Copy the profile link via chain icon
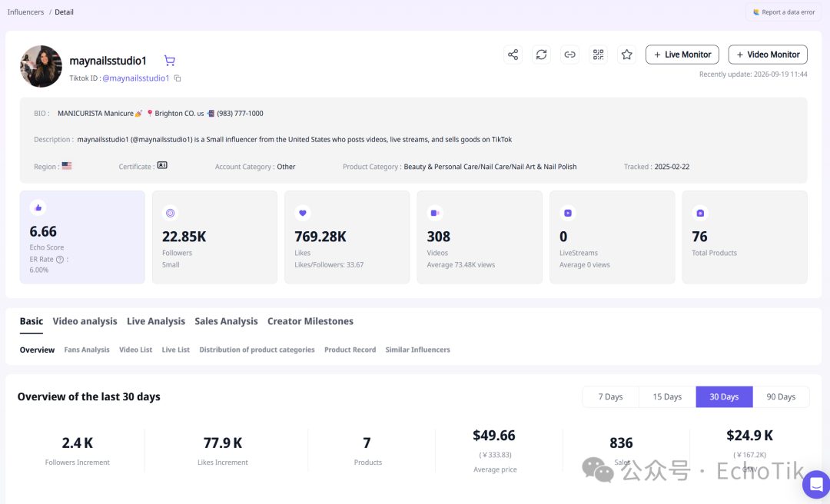Viewport: 830px width, 504px height. [x=570, y=55]
